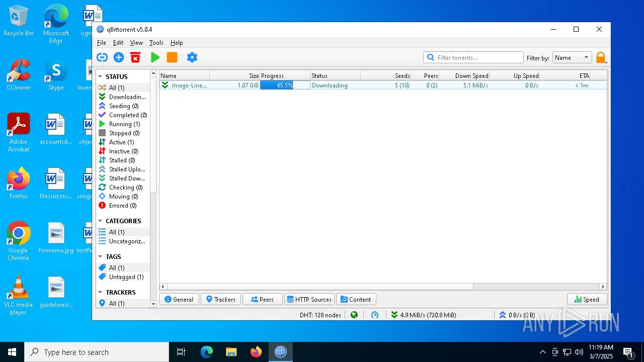Click torrent list horizontal scrollbar

pyautogui.click(x=320, y=287)
